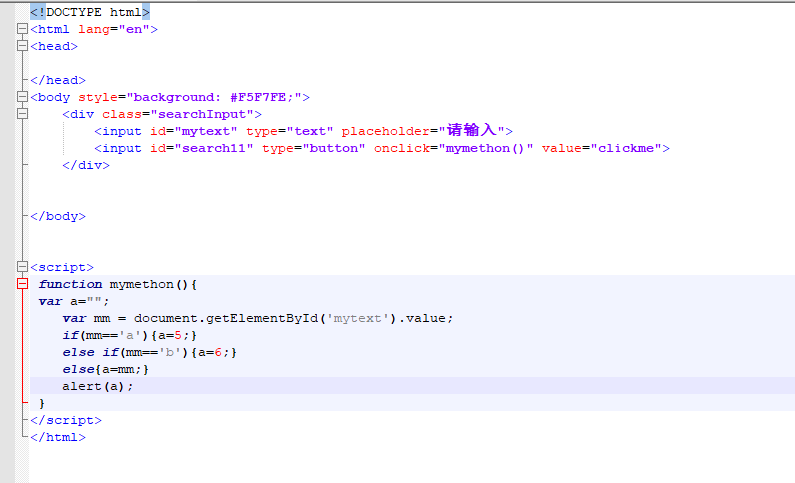This screenshot has height=483, width=795.
Task: Click the value="clickme" attribute
Action: pos(602,148)
